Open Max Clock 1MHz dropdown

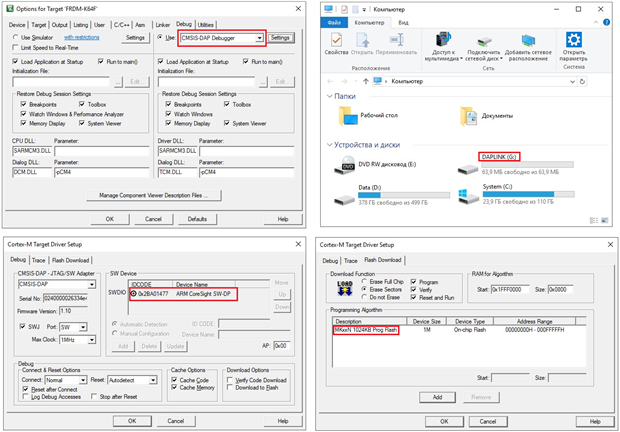coord(92,340)
